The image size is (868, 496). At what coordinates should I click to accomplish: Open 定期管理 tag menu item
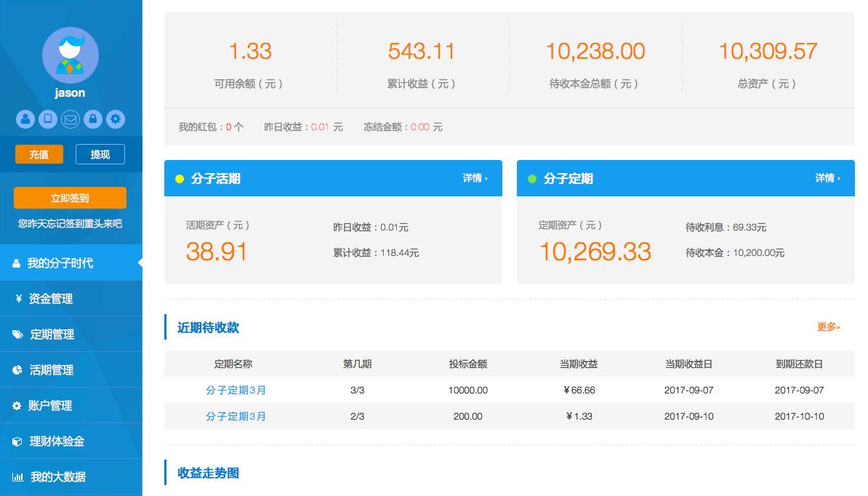(x=71, y=335)
